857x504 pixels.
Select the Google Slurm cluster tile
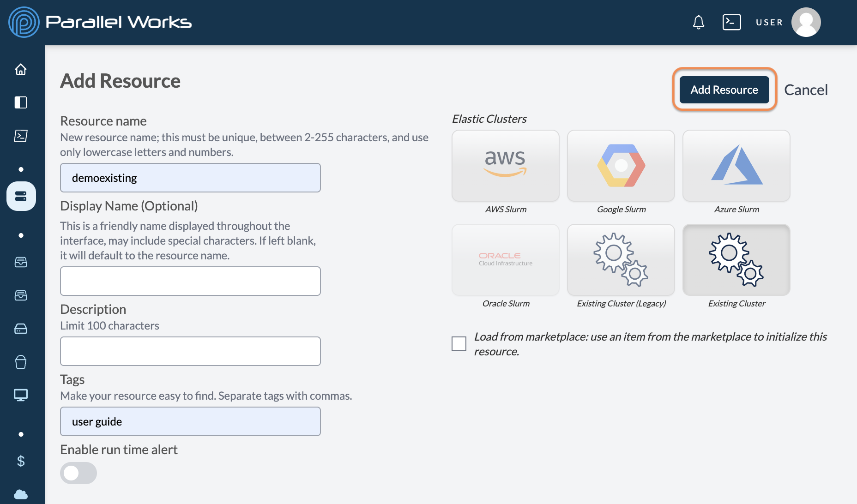tap(621, 166)
